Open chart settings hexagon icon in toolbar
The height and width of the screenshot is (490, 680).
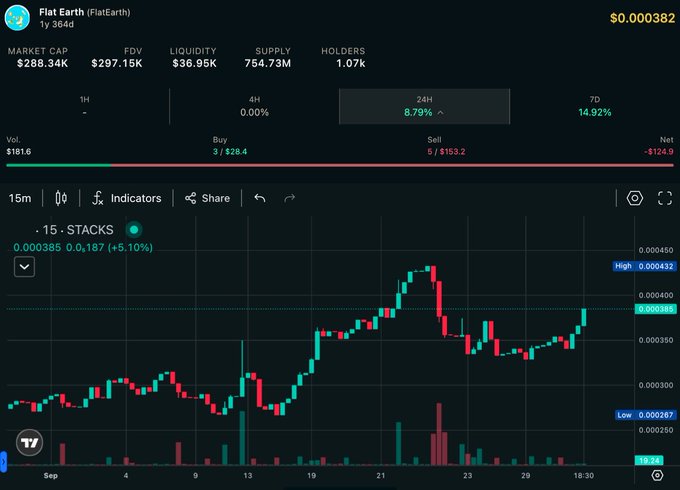click(x=634, y=198)
